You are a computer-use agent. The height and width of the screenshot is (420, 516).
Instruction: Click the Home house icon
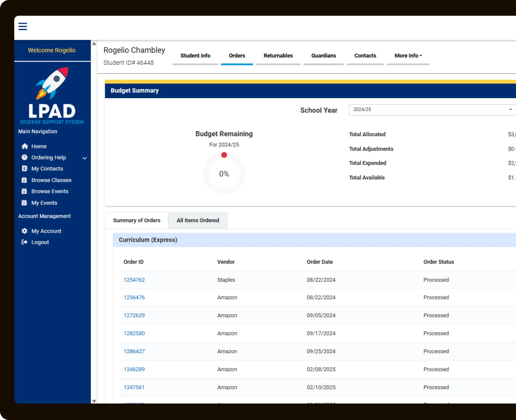coord(25,146)
